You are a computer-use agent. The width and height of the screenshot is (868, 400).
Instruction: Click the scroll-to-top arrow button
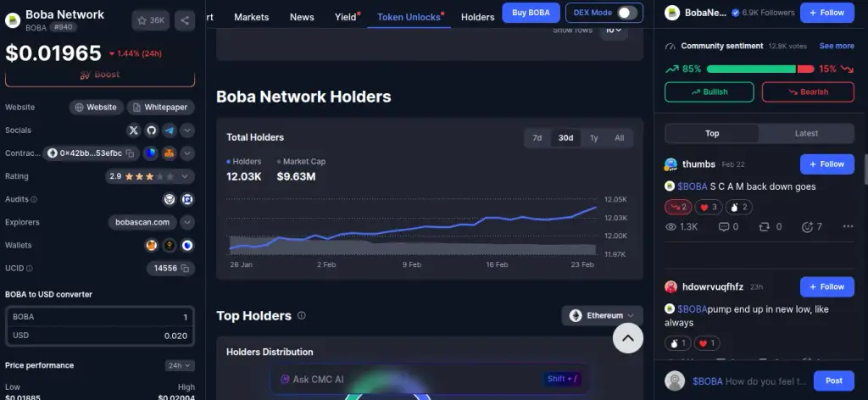(x=628, y=338)
